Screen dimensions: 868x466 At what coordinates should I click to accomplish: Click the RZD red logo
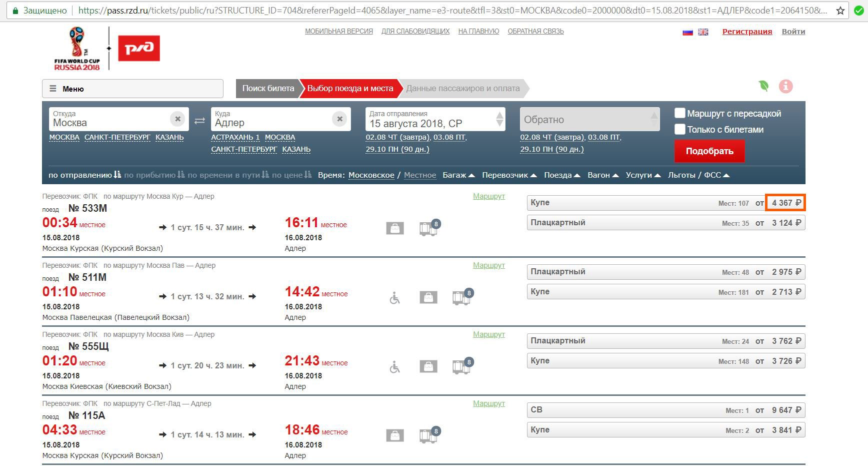click(139, 48)
